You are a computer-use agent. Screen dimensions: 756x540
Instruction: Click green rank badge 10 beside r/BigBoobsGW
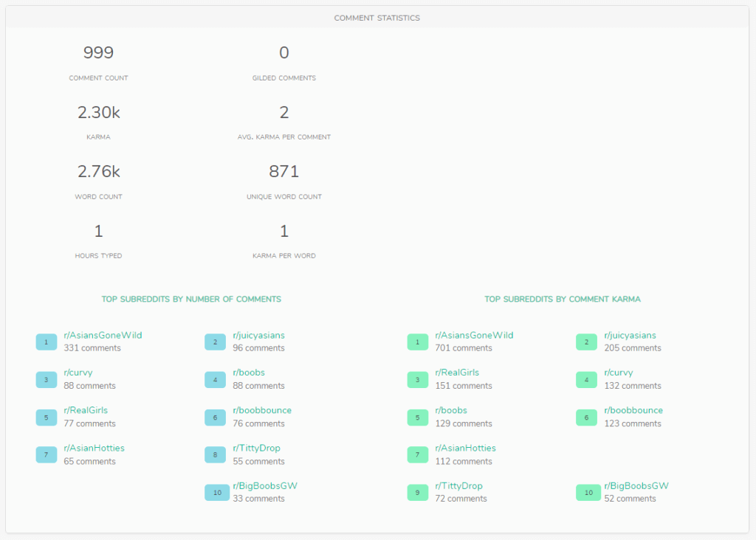tap(588, 492)
